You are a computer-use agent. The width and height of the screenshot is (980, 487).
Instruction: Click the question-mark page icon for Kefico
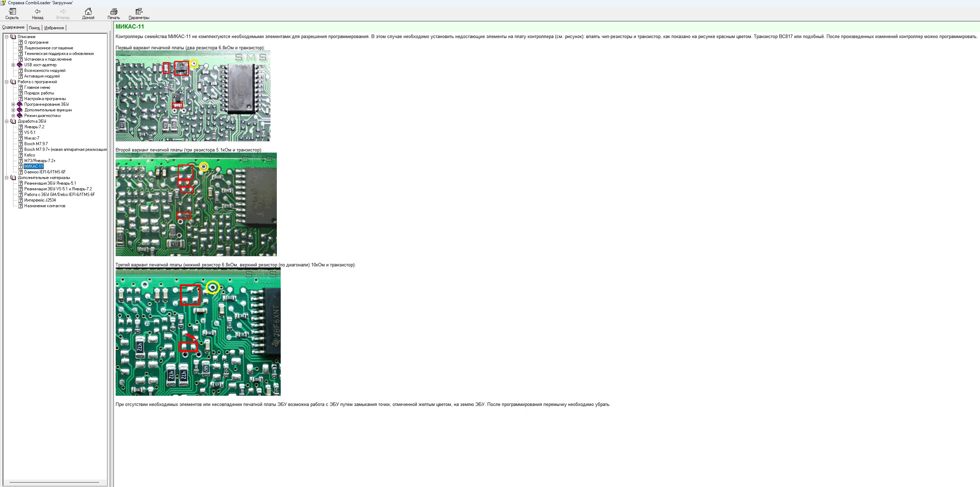point(20,155)
